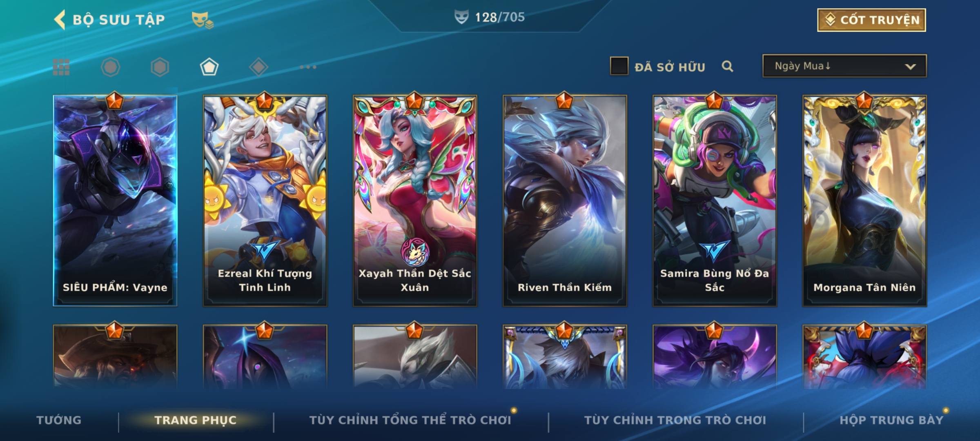Screen dimensions: 980x441
Task: Open the Hộp Trưng Bày tab
Action: click(x=891, y=420)
